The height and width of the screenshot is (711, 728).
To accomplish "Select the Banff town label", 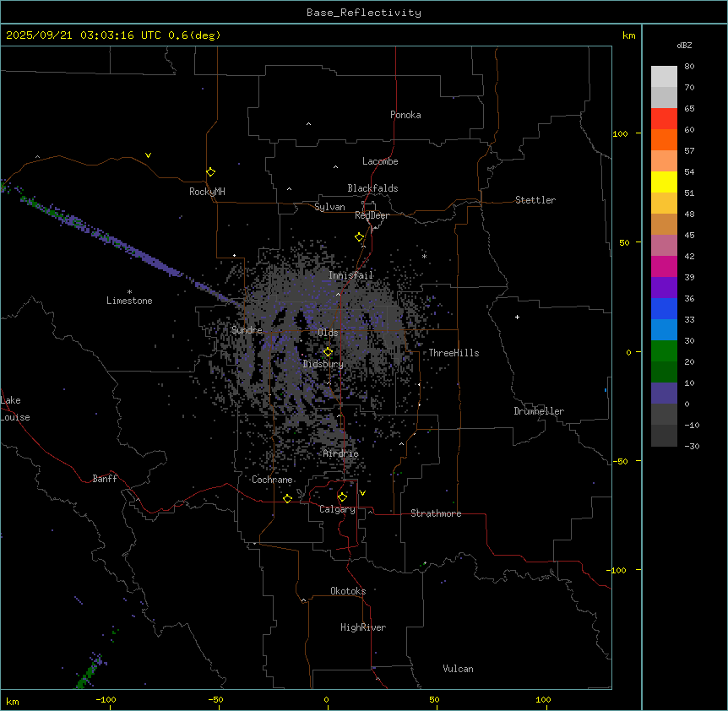I will click(105, 479).
